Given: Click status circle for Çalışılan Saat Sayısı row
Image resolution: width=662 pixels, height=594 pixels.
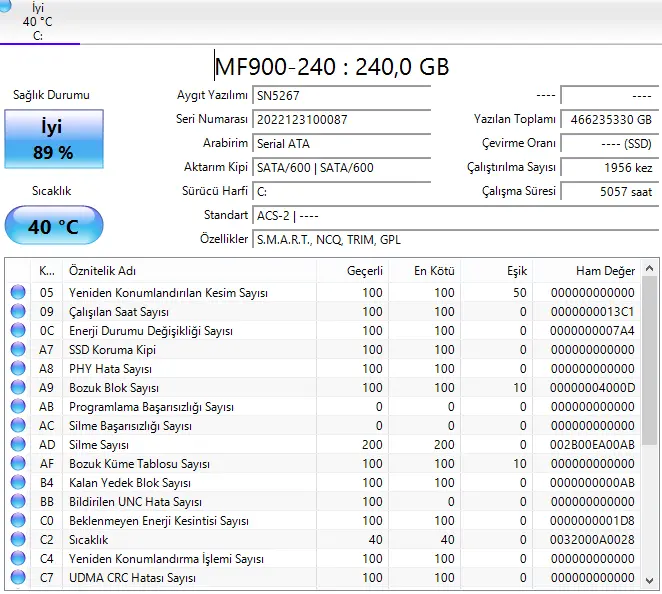Looking at the screenshot, I should (18, 311).
